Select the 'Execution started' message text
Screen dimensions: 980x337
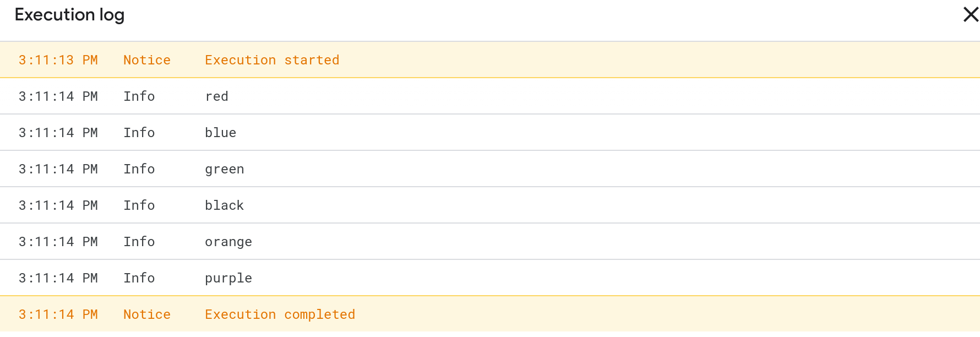[272, 60]
